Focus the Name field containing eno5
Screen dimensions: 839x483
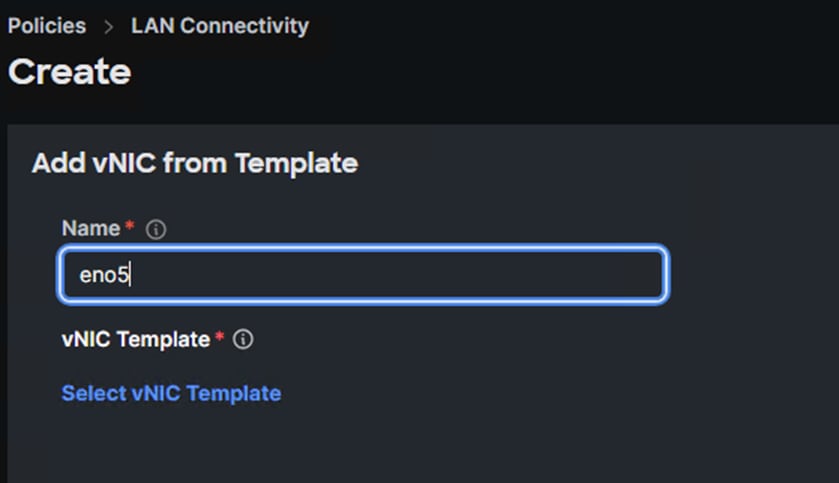pyautogui.click(x=363, y=275)
